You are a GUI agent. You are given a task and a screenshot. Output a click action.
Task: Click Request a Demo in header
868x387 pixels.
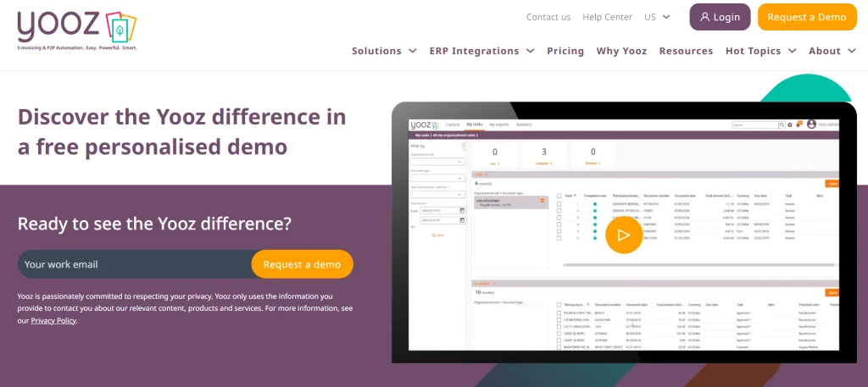click(x=807, y=17)
